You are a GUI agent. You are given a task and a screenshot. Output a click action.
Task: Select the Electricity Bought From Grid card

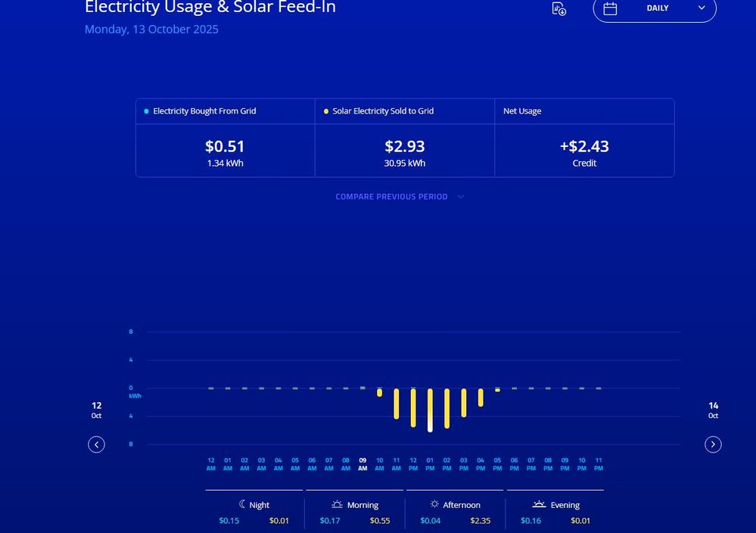coord(225,138)
